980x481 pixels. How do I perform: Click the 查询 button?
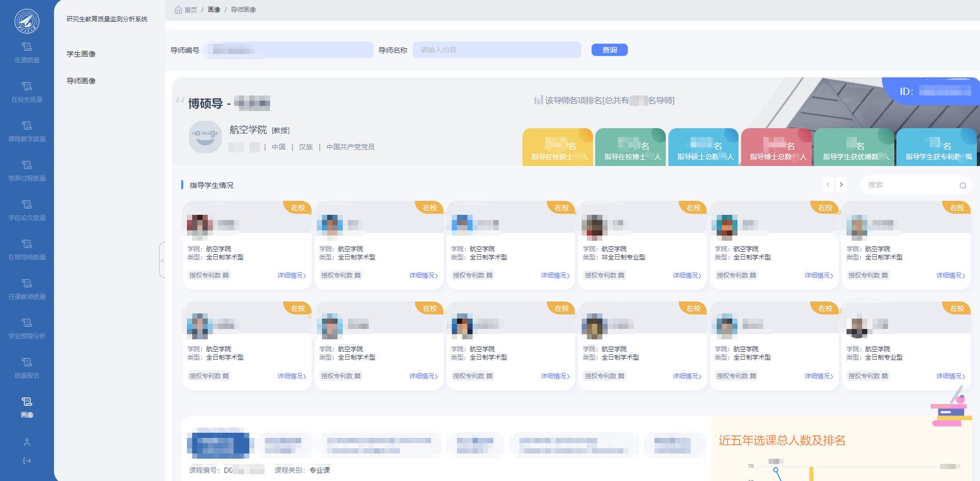pos(609,50)
